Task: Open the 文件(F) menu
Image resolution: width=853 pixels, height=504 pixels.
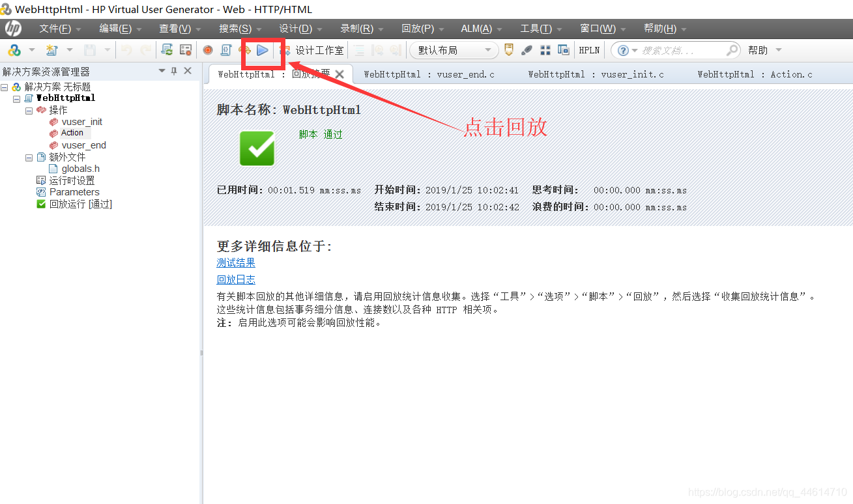Action: (60, 29)
